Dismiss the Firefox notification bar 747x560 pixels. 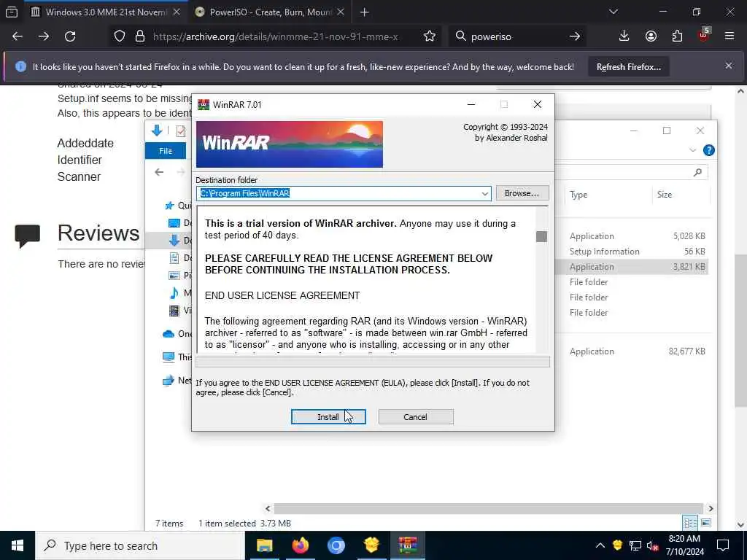point(729,66)
